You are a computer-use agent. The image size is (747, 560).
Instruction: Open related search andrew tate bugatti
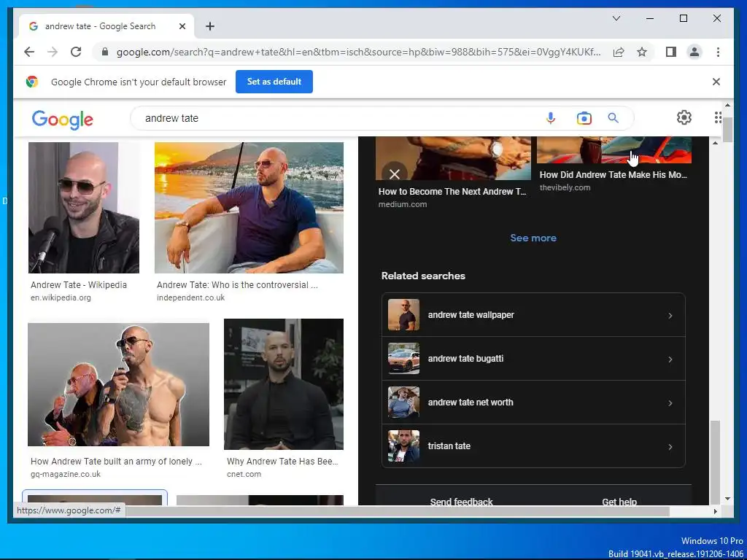533,359
